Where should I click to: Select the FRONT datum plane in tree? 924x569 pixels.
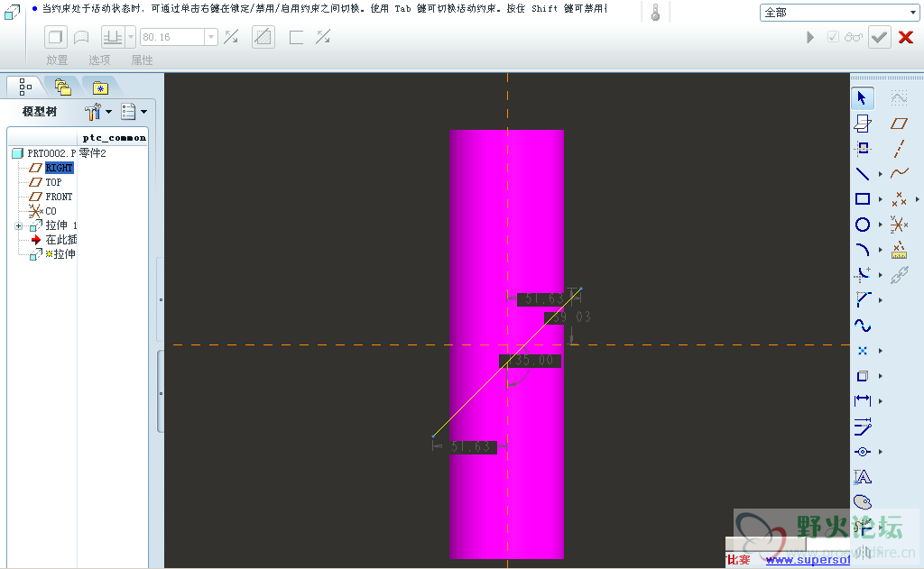[59, 197]
